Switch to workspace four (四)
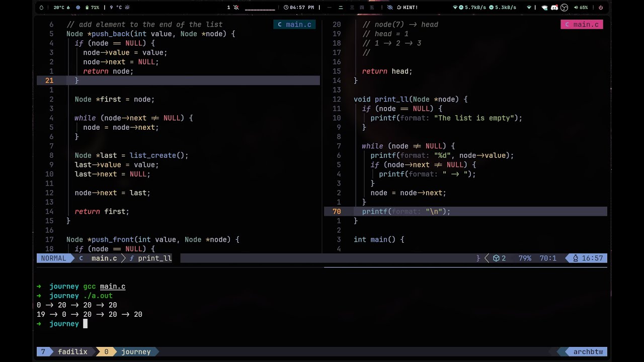Image resolution: width=644 pixels, height=362 pixels. [362, 8]
